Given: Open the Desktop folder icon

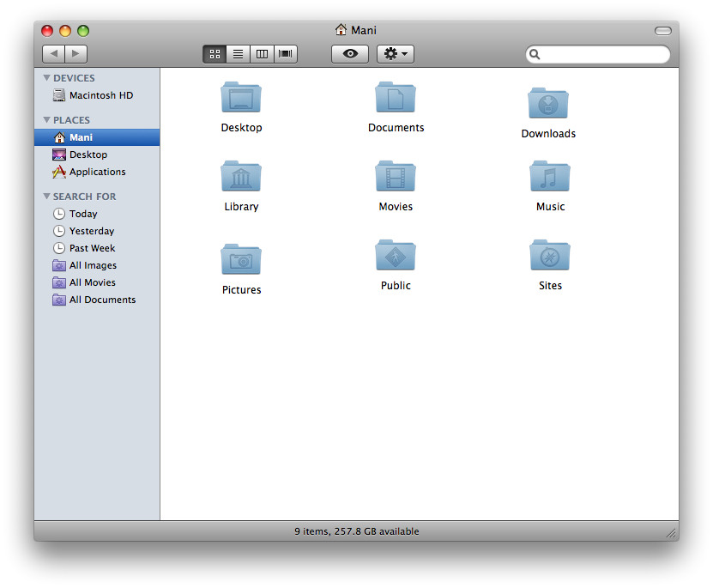Looking at the screenshot, I should coord(241,97).
